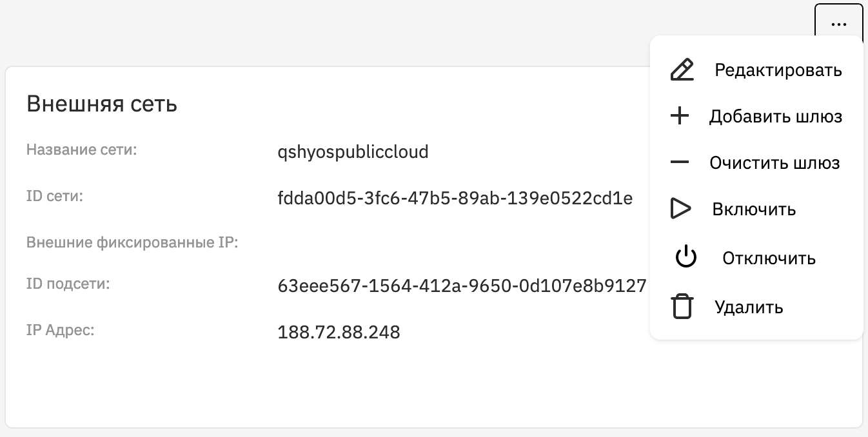This screenshot has height=437, width=868.
Task: Click the Название сети label
Action: click(x=83, y=150)
